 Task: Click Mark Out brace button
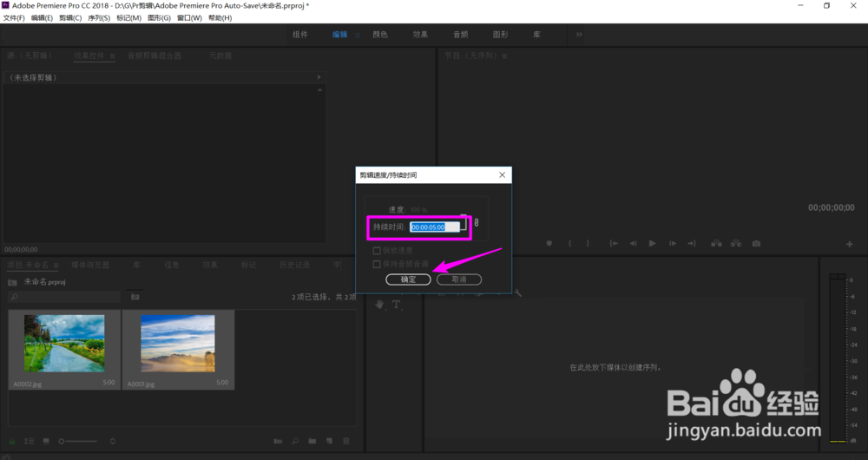[x=588, y=244]
